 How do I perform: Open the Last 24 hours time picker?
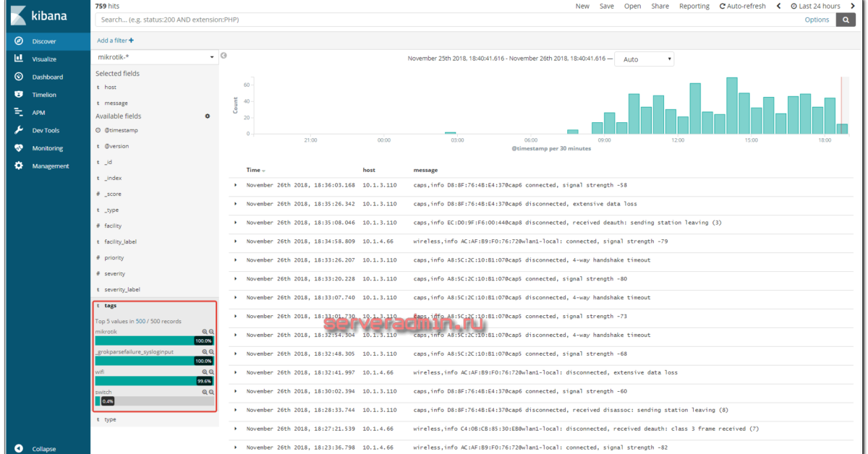(x=815, y=6)
